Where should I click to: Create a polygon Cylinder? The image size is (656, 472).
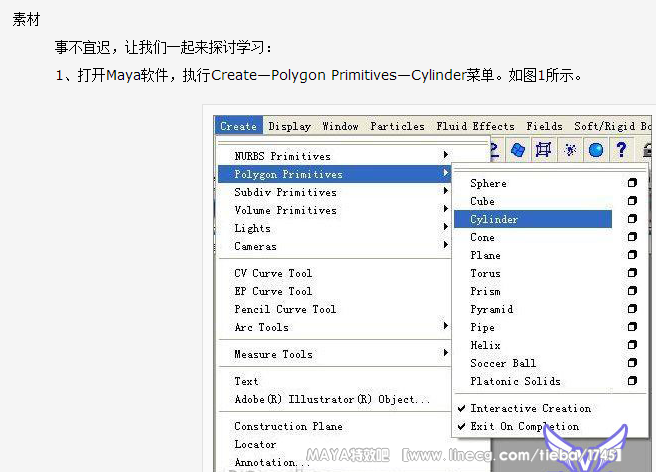coord(533,219)
